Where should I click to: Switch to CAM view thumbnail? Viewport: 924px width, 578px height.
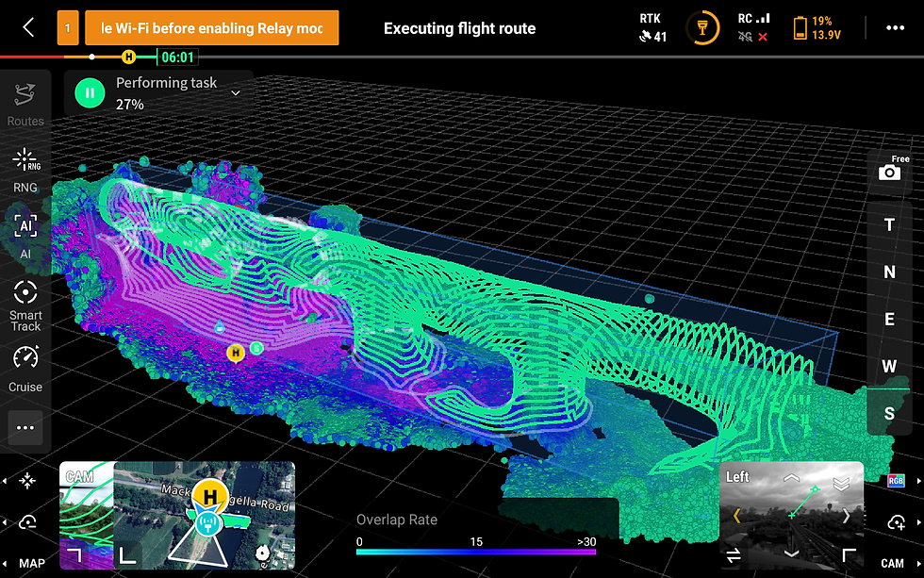[x=87, y=515]
